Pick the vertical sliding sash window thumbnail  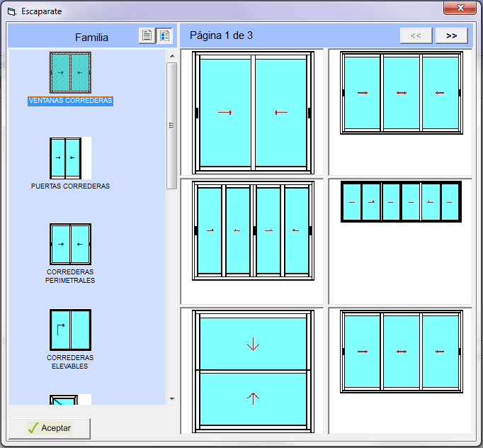(253, 371)
